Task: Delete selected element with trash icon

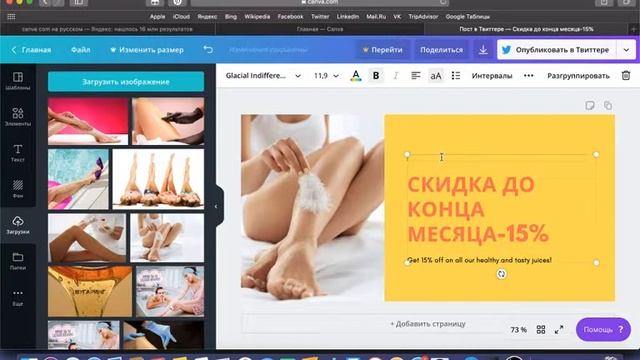Action: tap(626, 76)
